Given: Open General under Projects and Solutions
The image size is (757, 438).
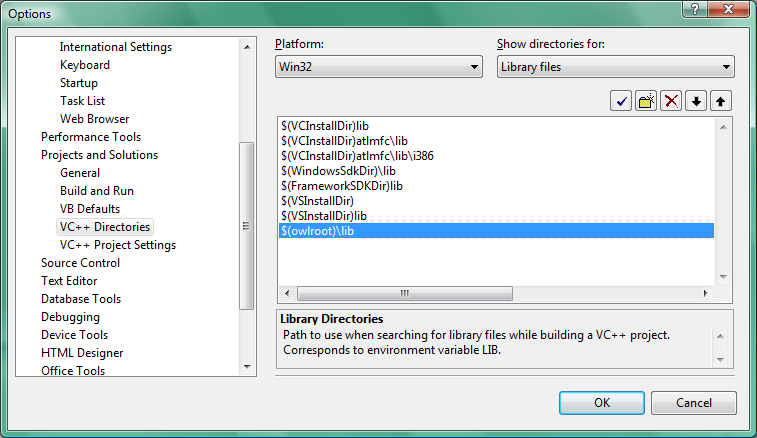Looking at the screenshot, I should point(80,173).
